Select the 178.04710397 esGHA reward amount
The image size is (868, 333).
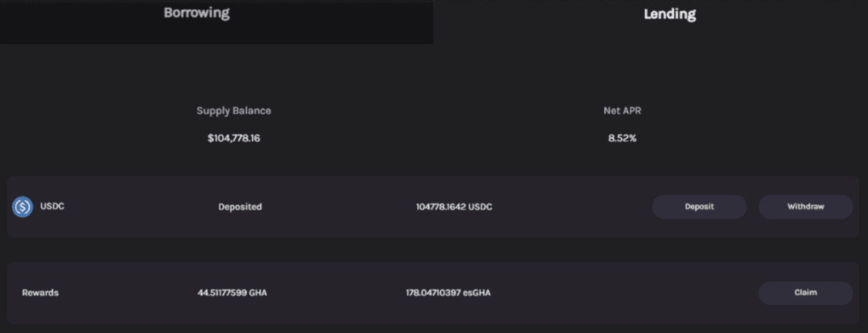447,293
